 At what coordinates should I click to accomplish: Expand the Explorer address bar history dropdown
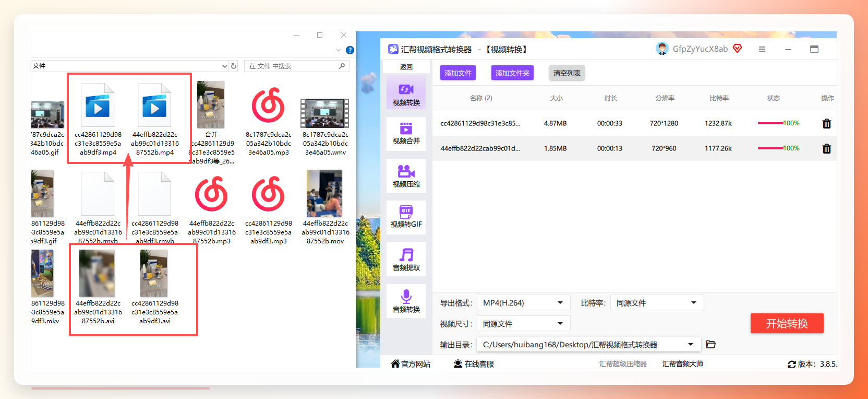point(225,66)
